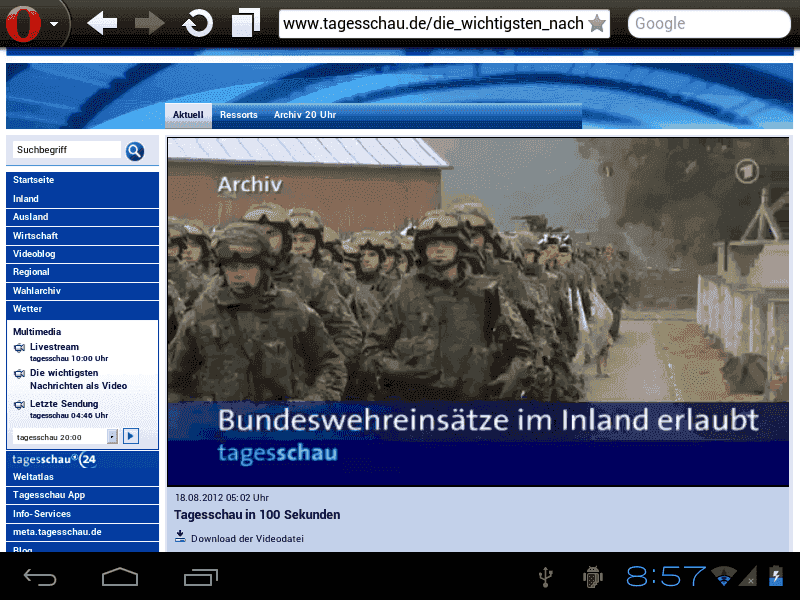Tap the battery charging status icon
The width and height of the screenshot is (800, 600).
[x=776, y=576]
